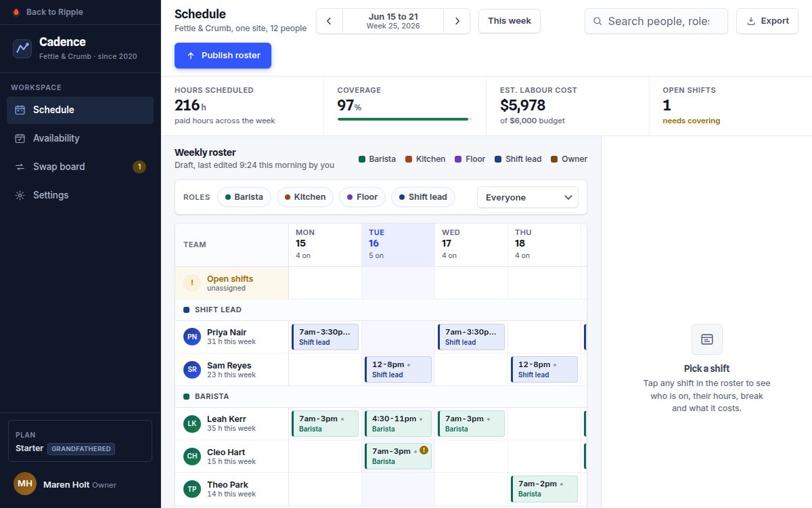This screenshot has width=812, height=508.
Task: Select Theo Park's Thursday 7am-2pm shift
Action: (544, 488)
